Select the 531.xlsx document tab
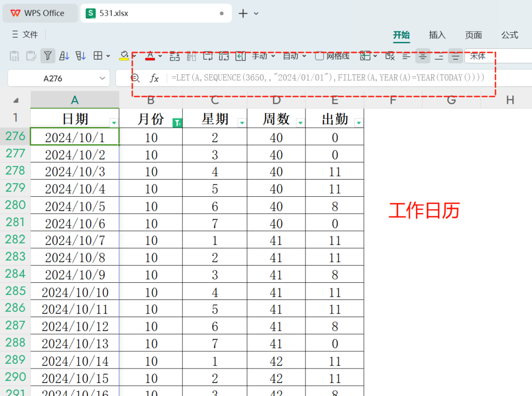 (x=156, y=13)
